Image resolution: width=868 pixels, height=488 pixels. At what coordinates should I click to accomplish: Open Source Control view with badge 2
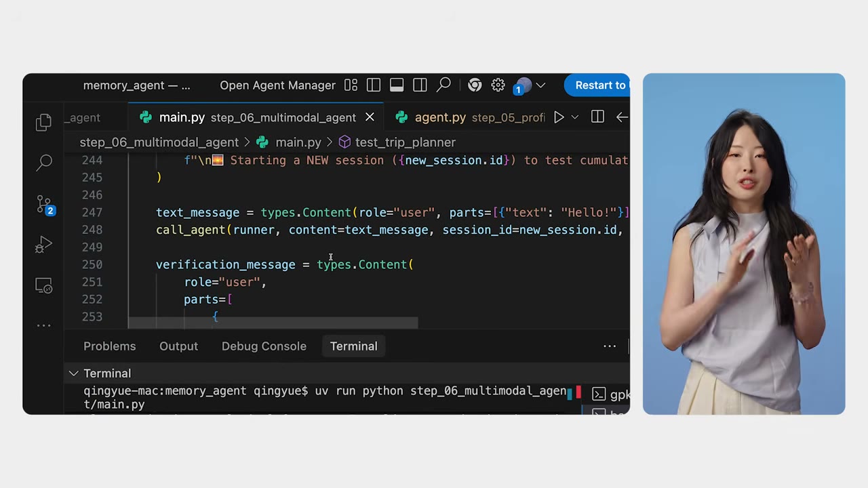[45, 204]
